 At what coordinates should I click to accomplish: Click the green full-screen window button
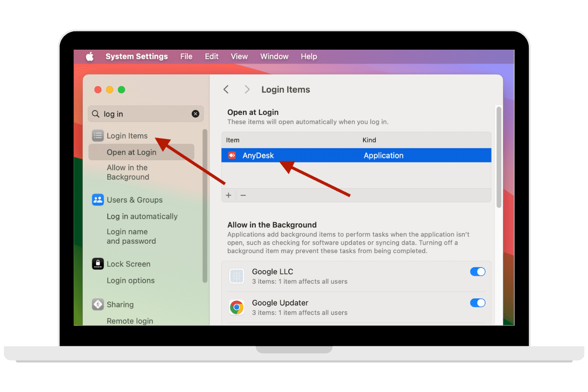coord(122,90)
